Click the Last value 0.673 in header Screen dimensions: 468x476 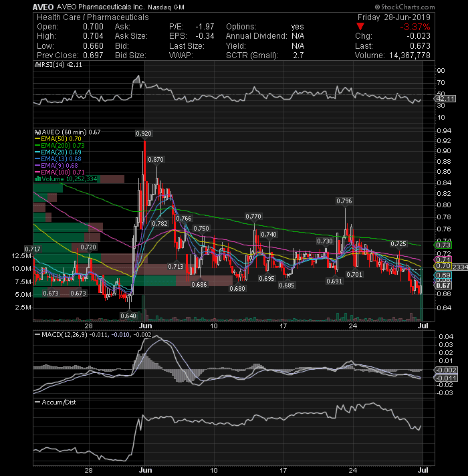click(x=420, y=46)
